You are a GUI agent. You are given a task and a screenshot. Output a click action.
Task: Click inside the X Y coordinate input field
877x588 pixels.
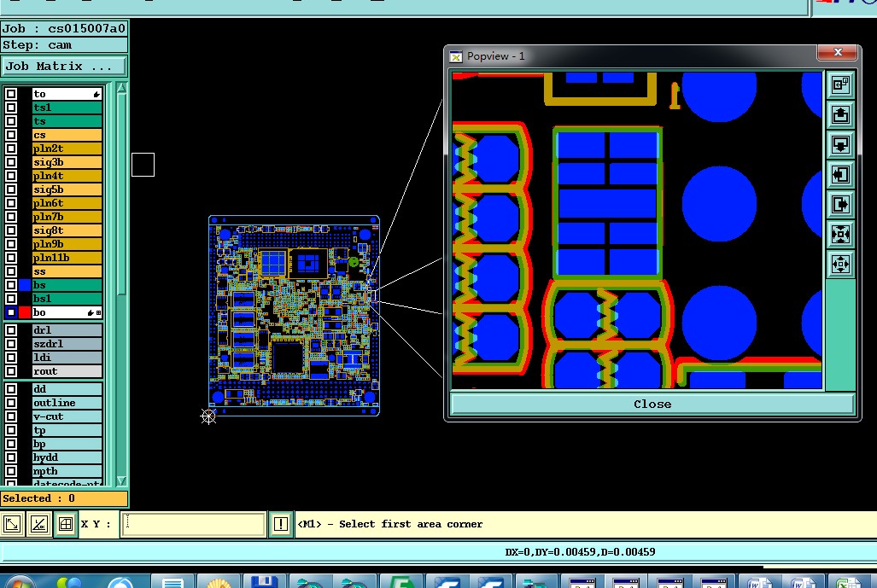click(x=193, y=524)
